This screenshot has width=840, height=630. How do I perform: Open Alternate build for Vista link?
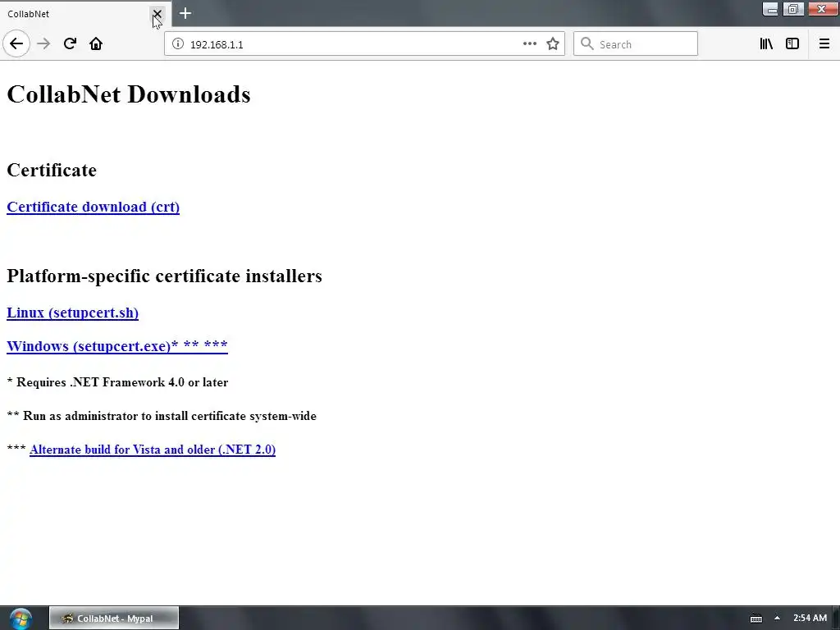pos(153,450)
